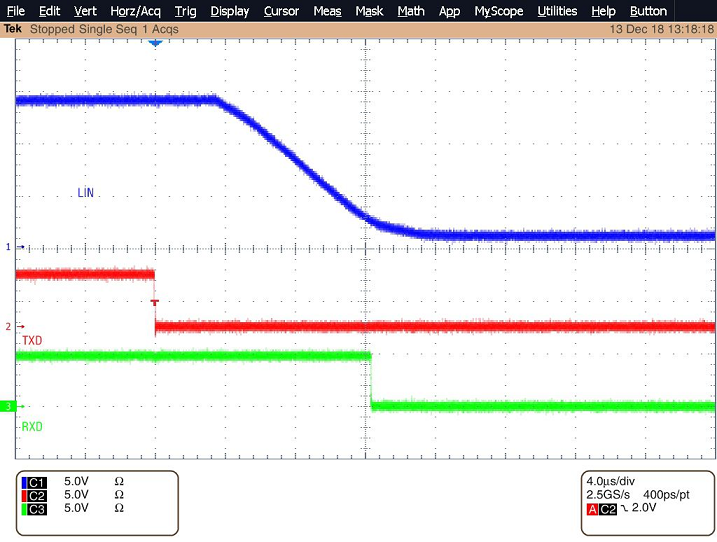
Task: Click the blue C1 color swatch
Action: click(24, 483)
